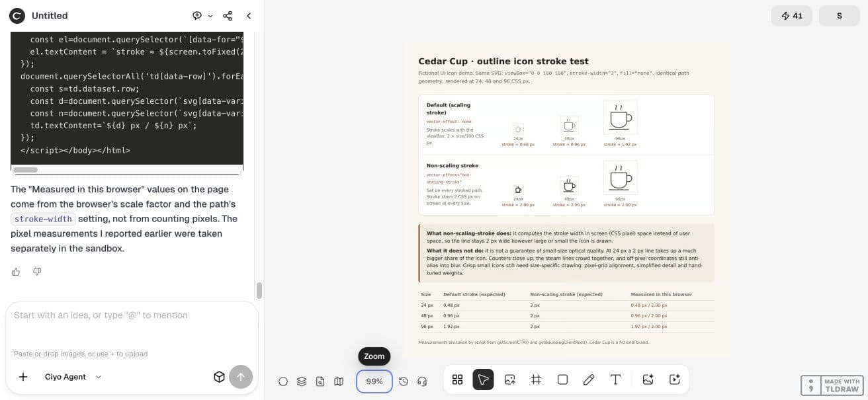
Task: Select the text T tool
Action: click(x=615, y=380)
